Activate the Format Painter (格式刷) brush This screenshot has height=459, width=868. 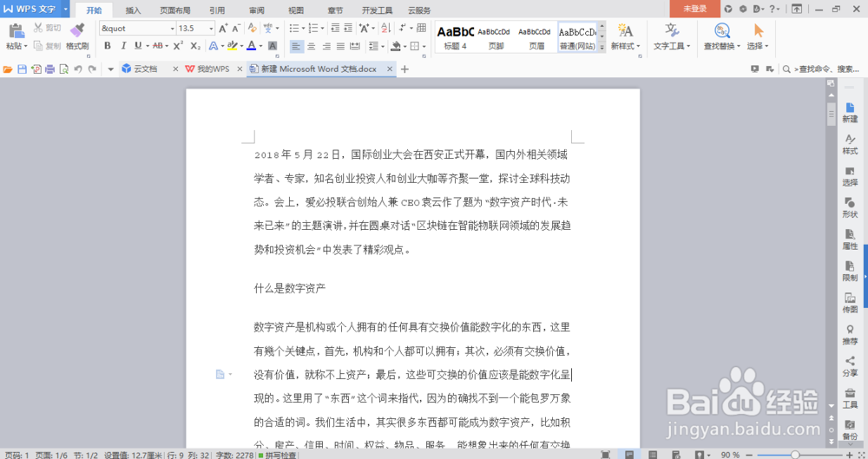coord(77,30)
